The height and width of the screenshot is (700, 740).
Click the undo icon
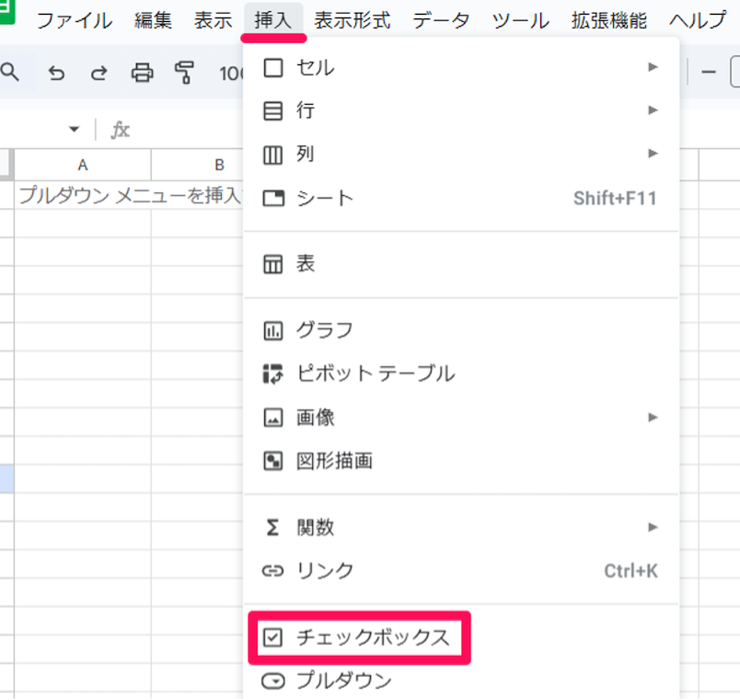(57, 74)
